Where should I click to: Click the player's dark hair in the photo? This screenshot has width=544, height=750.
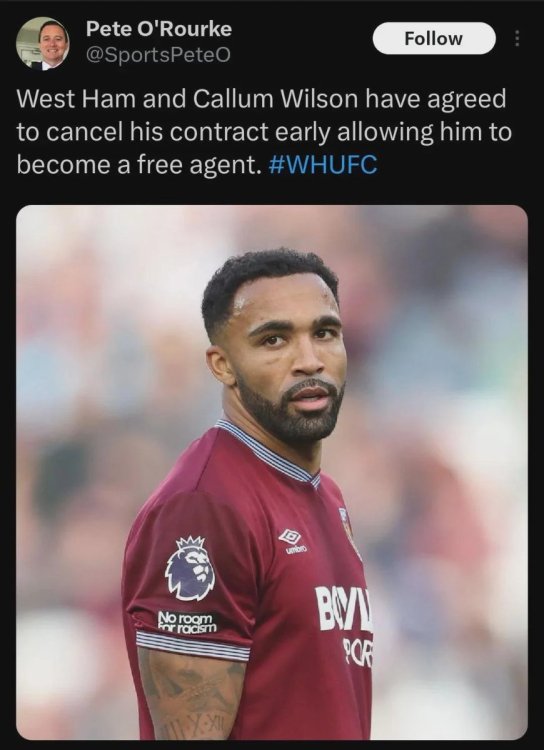click(266, 282)
